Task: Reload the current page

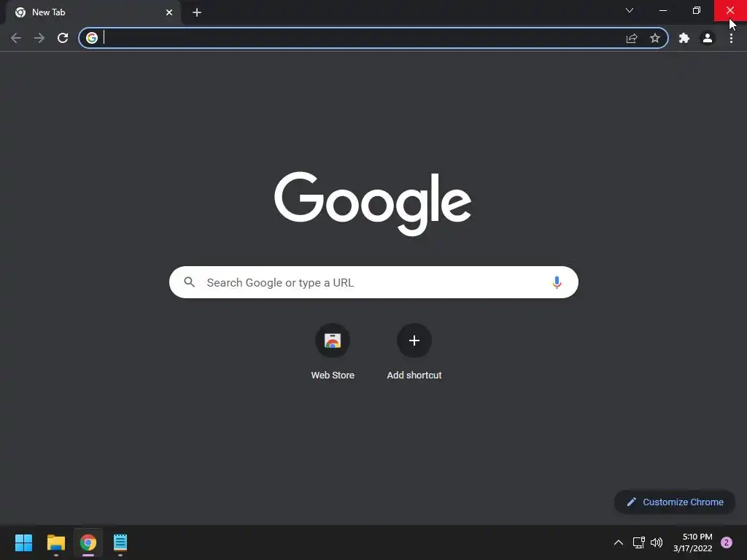Action: coord(63,38)
